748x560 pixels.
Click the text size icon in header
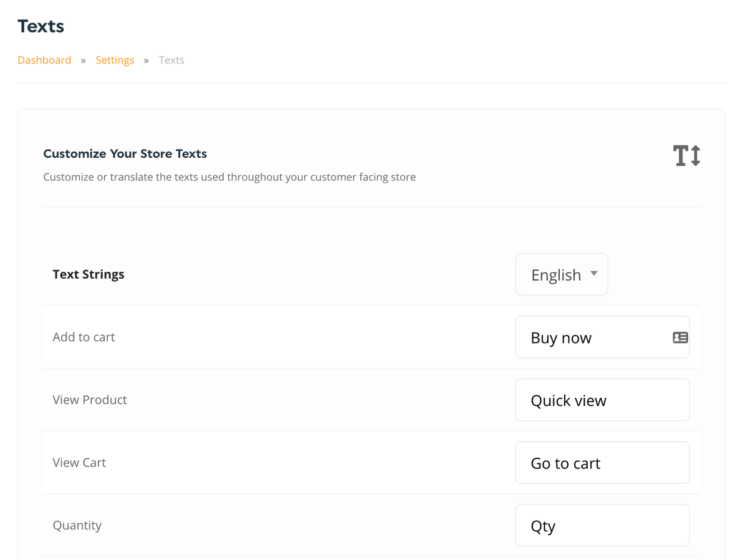coord(686,155)
